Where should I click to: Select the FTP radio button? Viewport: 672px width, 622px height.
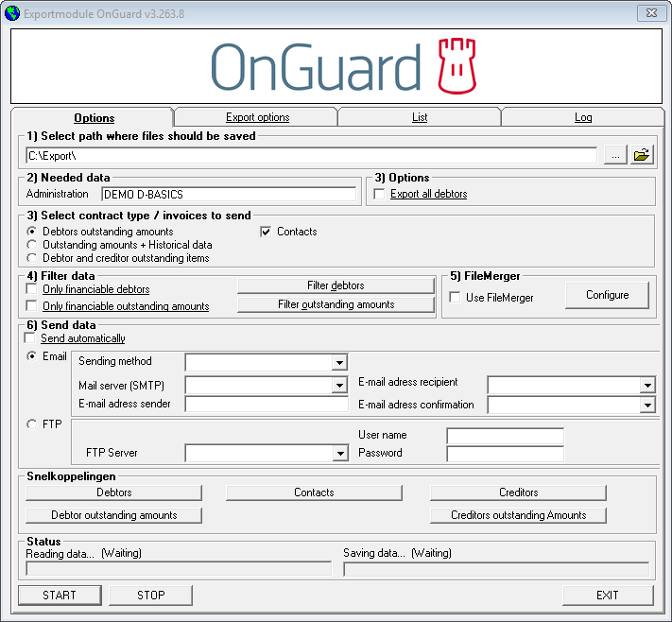pyautogui.click(x=32, y=424)
